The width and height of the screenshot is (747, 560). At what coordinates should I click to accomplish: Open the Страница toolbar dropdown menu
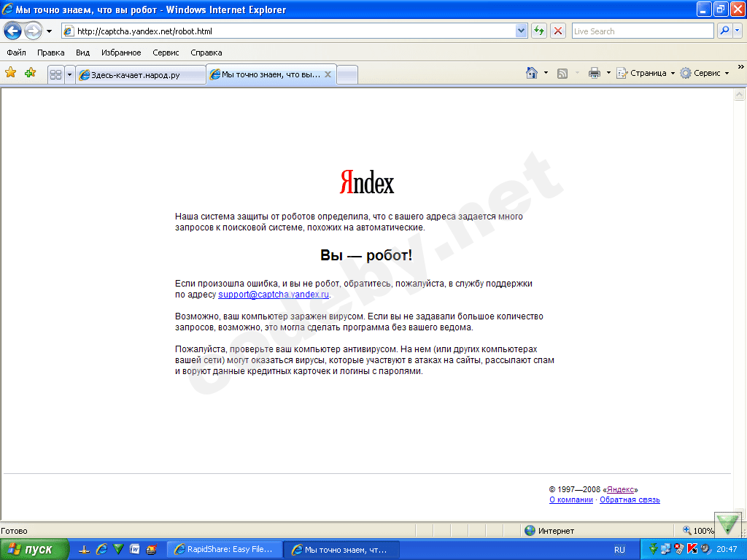coord(646,73)
